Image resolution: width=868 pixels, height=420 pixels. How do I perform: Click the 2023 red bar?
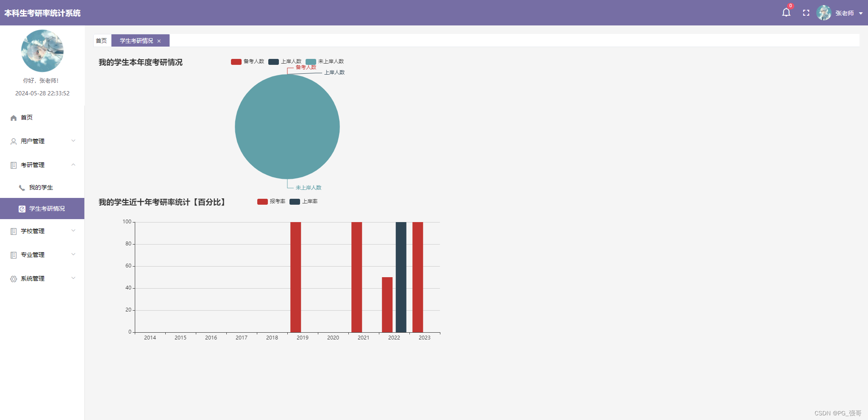pos(418,277)
